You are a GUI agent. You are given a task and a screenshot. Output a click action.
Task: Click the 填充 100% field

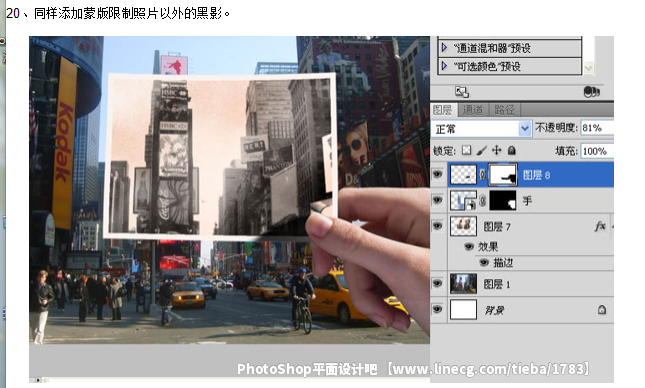click(x=597, y=151)
